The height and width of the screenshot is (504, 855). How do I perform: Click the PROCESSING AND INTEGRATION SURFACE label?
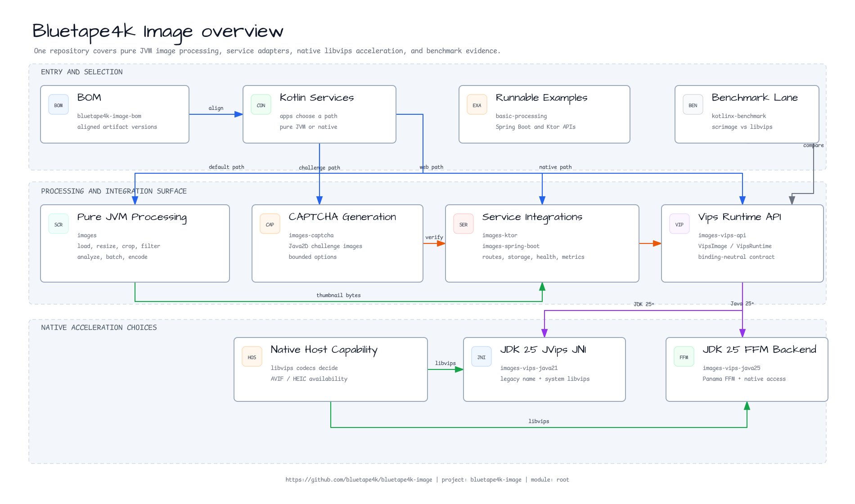coord(114,191)
